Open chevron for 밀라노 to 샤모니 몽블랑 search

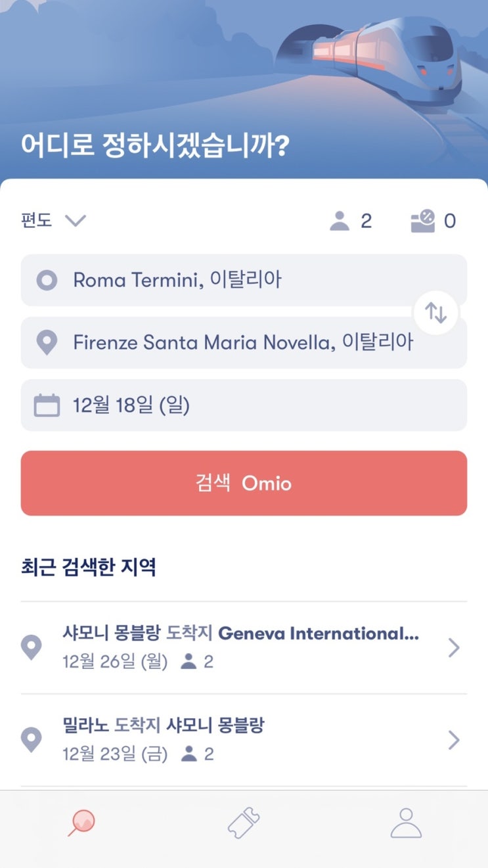pyautogui.click(x=454, y=741)
